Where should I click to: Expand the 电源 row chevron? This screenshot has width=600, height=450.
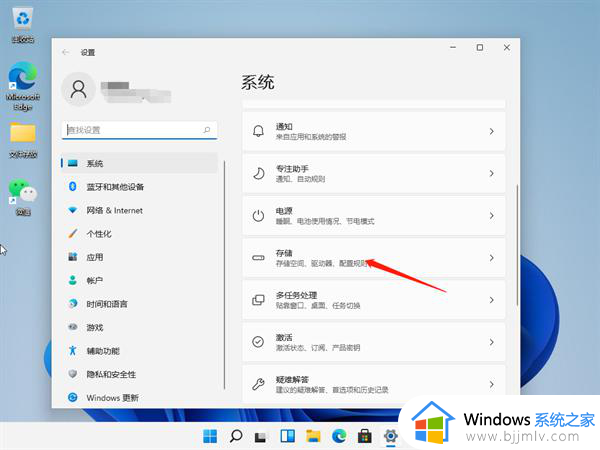tap(492, 215)
